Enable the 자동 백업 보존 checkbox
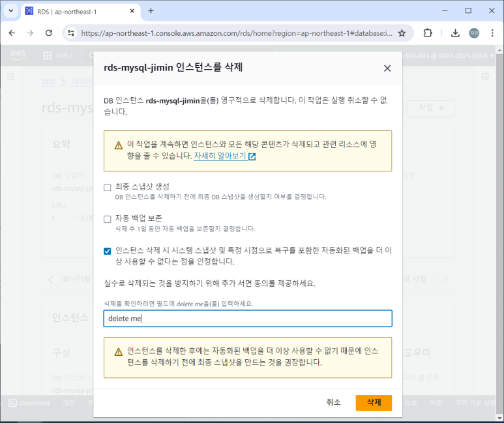The height and width of the screenshot is (423, 504). point(108,219)
